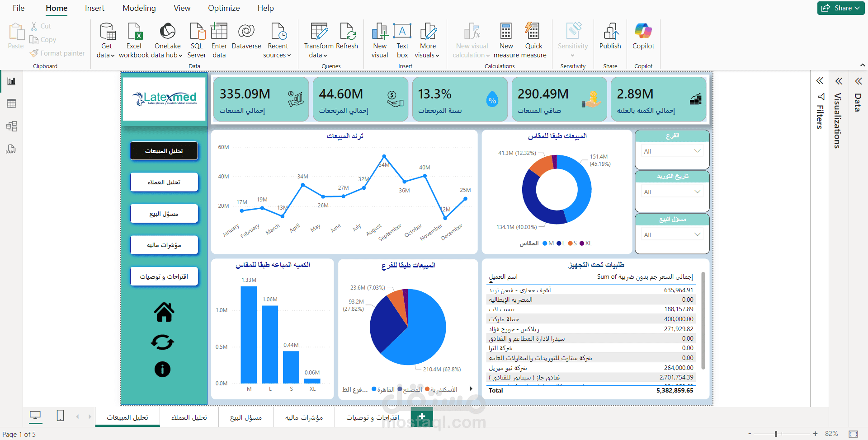Launch Copilot from the ribbon

pyautogui.click(x=643, y=36)
